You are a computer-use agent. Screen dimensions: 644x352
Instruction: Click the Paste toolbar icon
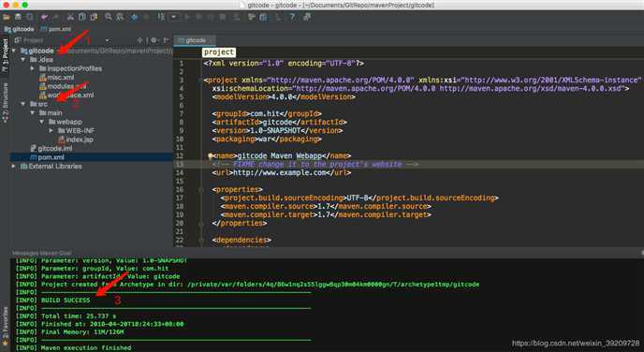pyautogui.click(x=94, y=17)
